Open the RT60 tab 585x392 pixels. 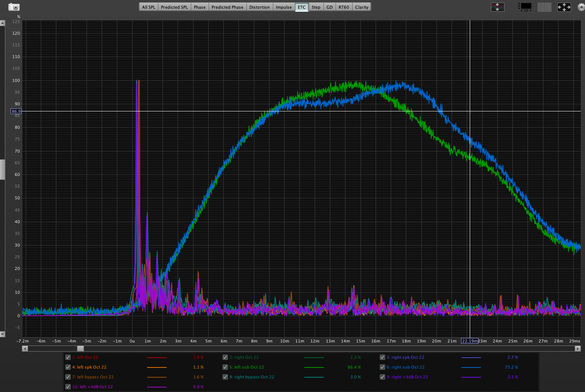pos(344,7)
